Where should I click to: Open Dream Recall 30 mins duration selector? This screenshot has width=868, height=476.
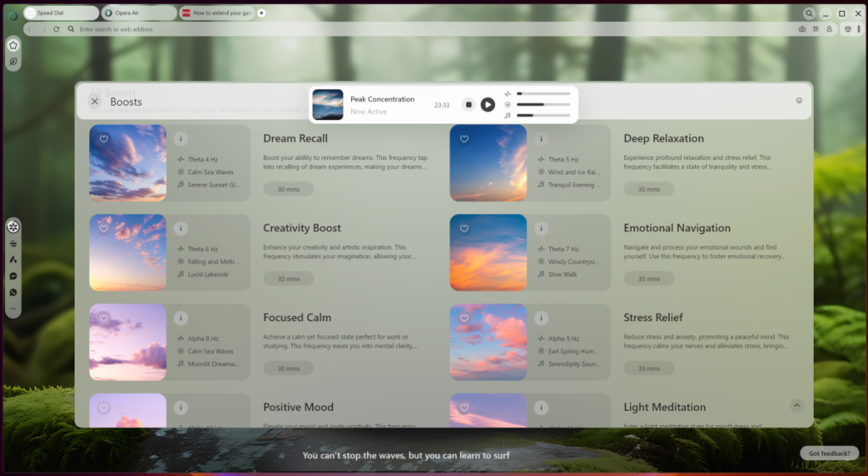point(288,189)
